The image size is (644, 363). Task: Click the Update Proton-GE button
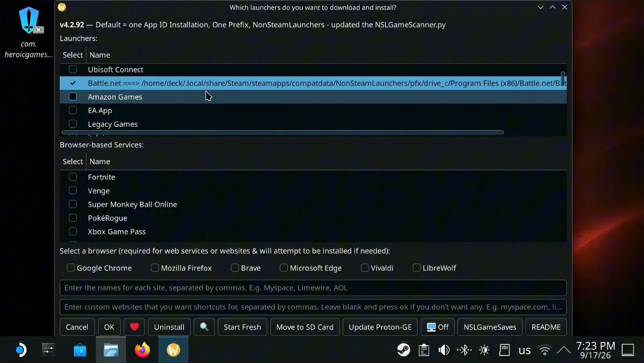(x=380, y=327)
